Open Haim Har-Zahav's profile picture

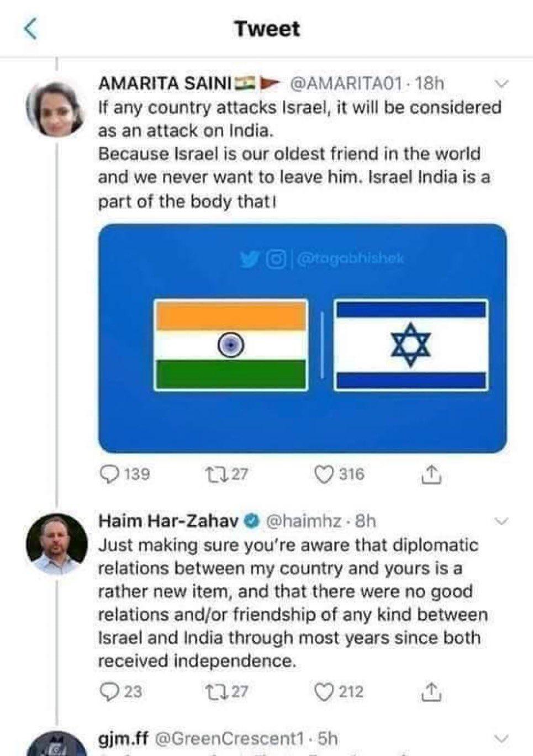pyautogui.click(x=56, y=544)
